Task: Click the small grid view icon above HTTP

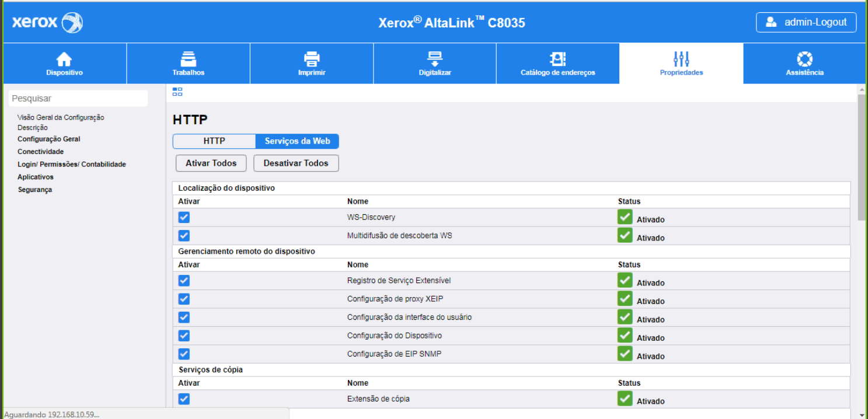Action: pyautogui.click(x=177, y=92)
